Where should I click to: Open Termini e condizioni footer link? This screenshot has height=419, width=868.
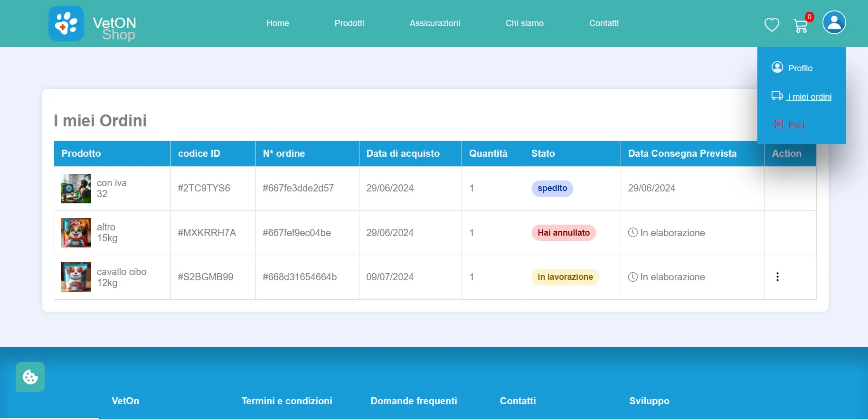click(287, 401)
